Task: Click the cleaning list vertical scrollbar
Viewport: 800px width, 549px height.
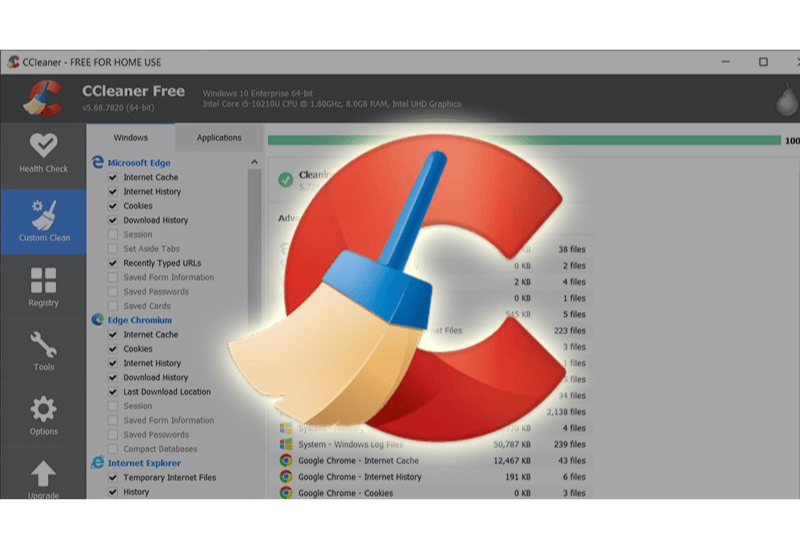Action: tap(254, 245)
